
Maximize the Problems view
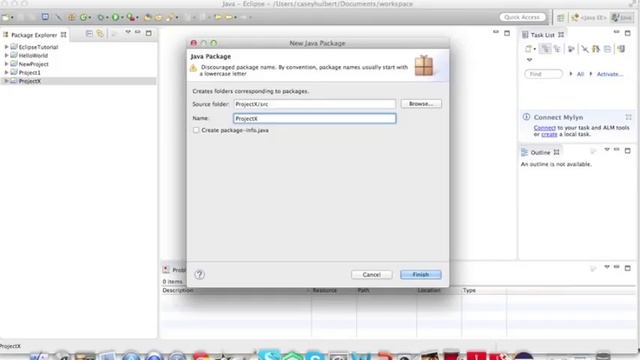(628, 268)
